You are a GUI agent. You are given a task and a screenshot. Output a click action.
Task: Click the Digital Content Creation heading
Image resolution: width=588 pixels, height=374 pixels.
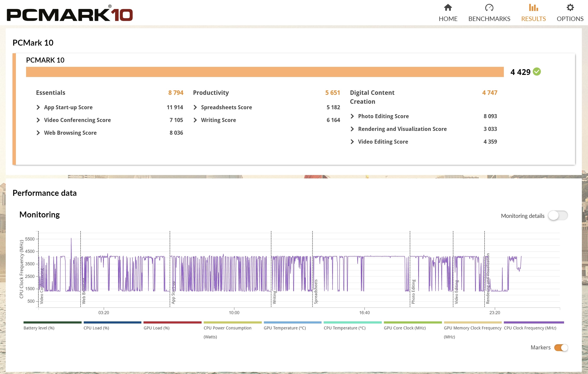point(372,97)
